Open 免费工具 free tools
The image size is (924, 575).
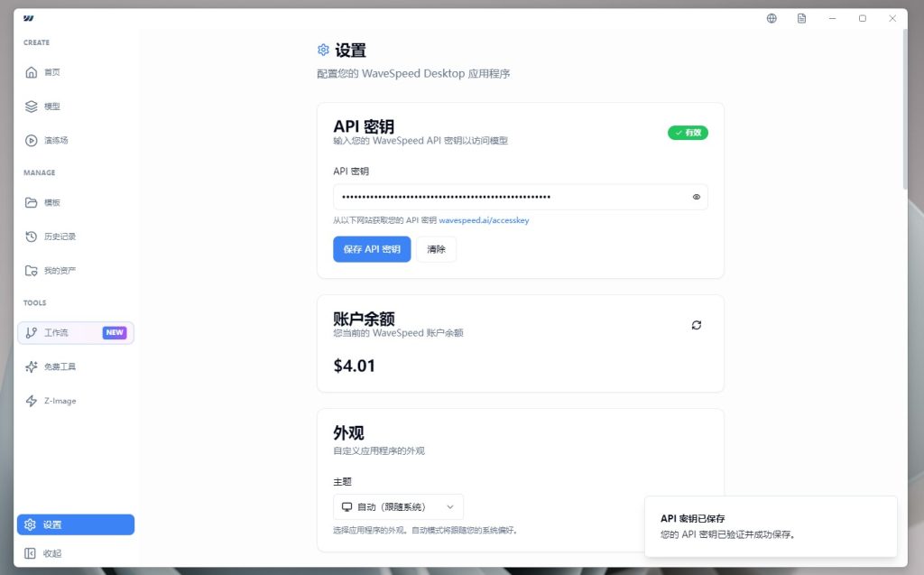[76, 366]
